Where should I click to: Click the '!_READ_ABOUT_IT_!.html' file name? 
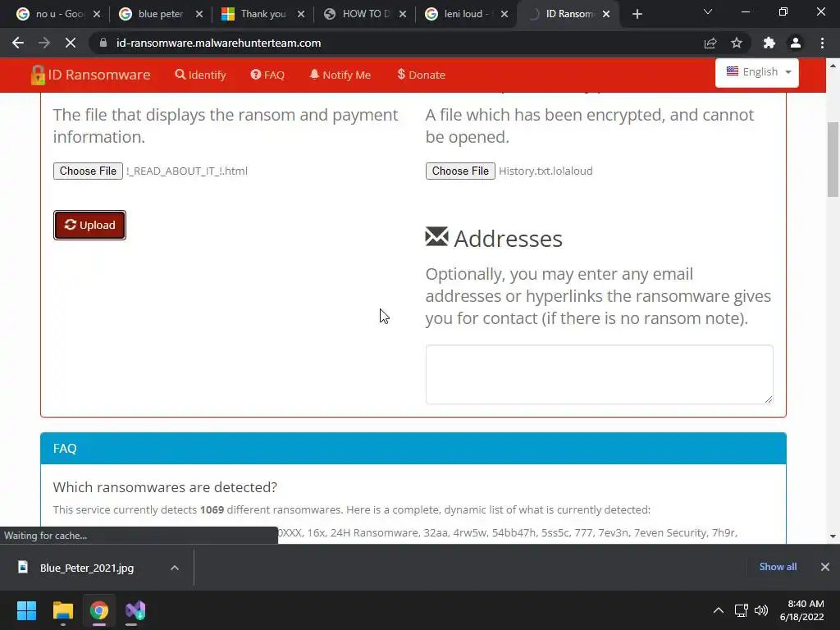[x=187, y=171]
